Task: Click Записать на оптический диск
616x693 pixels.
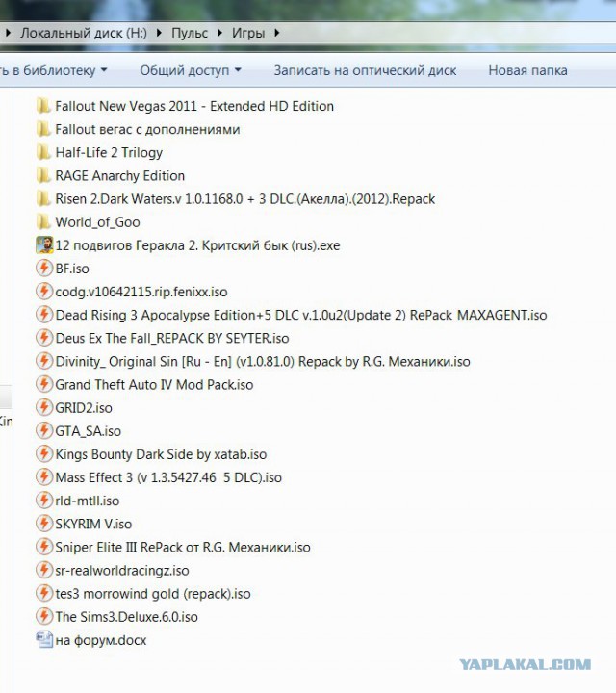Action: pyautogui.click(x=365, y=70)
